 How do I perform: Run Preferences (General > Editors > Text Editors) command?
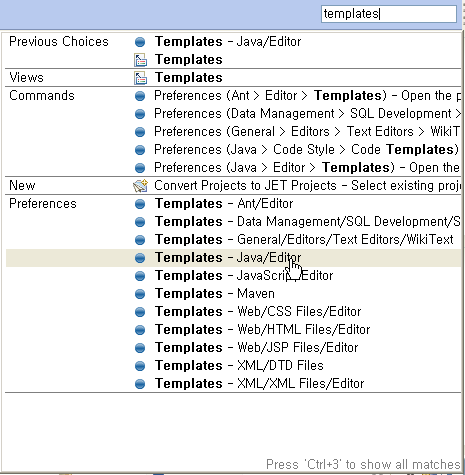pos(307,132)
